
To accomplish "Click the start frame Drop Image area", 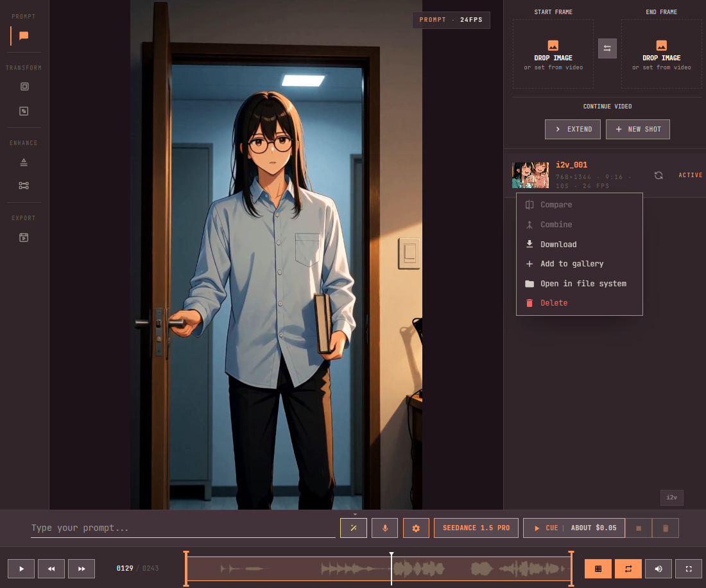I will (553, 54).
